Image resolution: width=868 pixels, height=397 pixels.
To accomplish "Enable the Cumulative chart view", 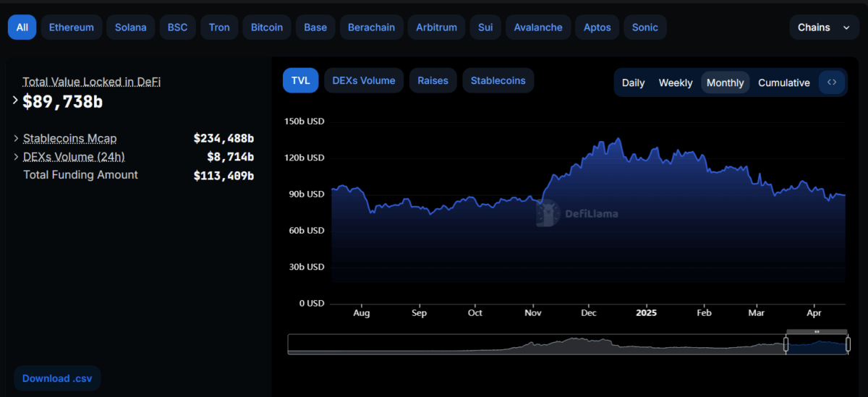I will pos(783,82).
